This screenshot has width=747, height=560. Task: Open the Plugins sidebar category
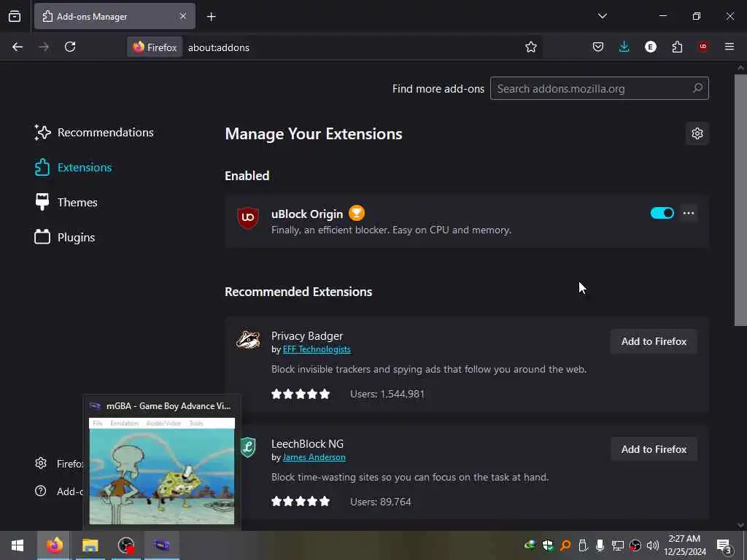click(x=65, y=237)
